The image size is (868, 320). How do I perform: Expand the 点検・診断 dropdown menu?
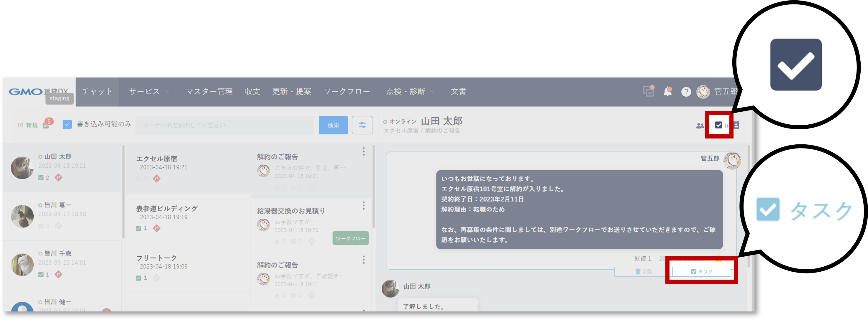pos(410,92)
